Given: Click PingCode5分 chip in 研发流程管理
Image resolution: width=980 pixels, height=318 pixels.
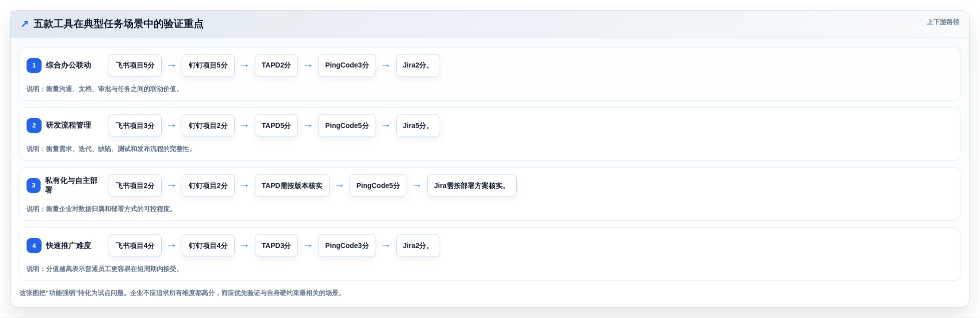Looking at the screenshot, I should tap(347, 125).
